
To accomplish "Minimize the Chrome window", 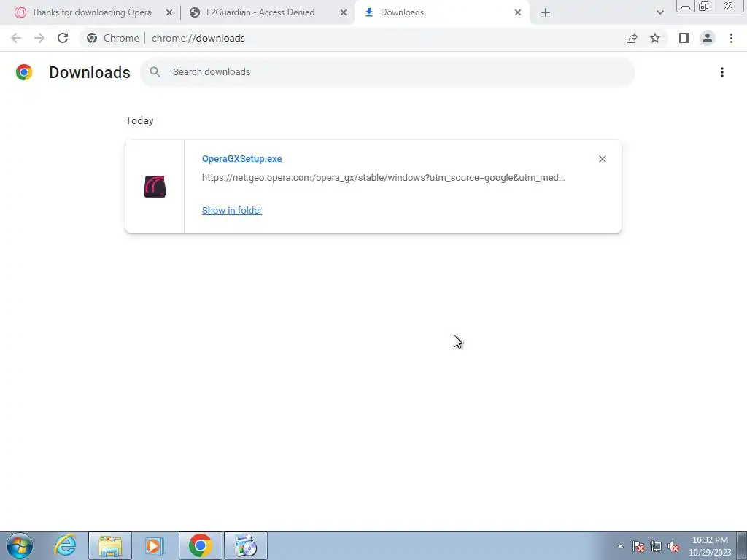I will click(x=686, y=7).
